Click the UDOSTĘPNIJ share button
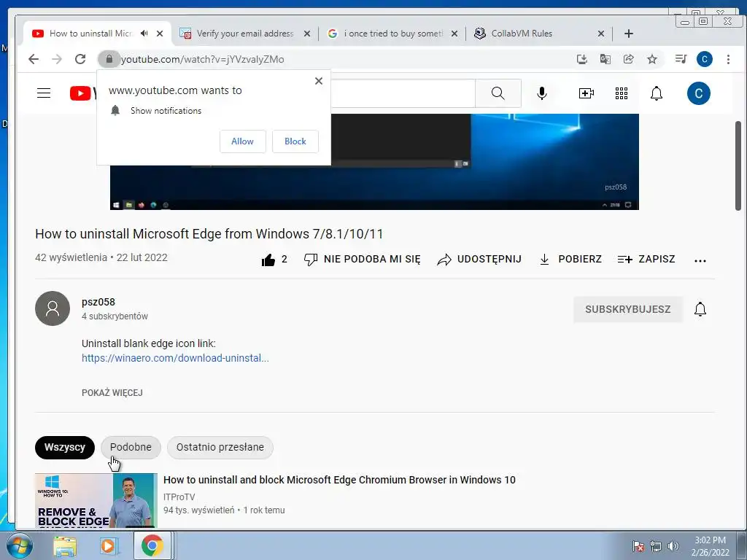Image resolution: width=747 pixels, height=560 pixels. pyautogui.click(x=479, y=260)
